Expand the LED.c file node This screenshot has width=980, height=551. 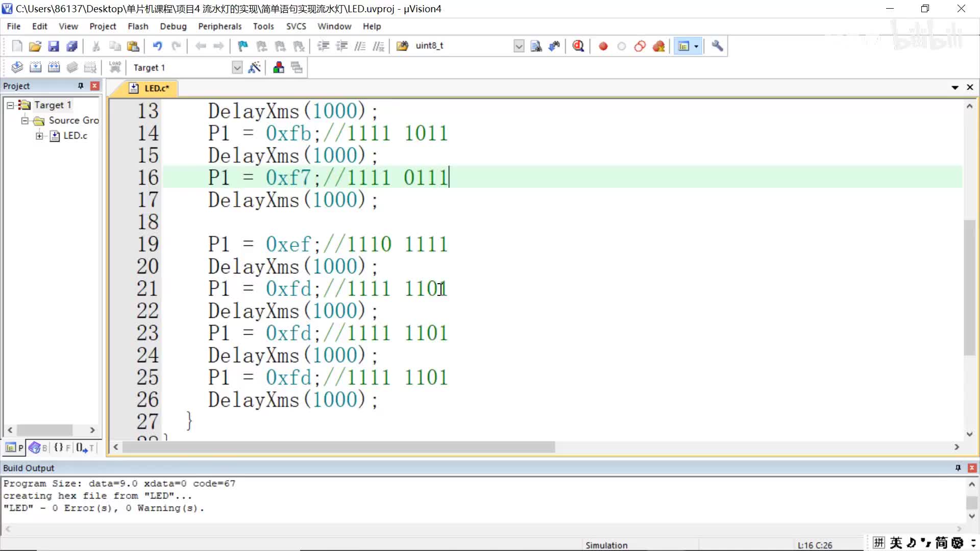pos(39,136)
